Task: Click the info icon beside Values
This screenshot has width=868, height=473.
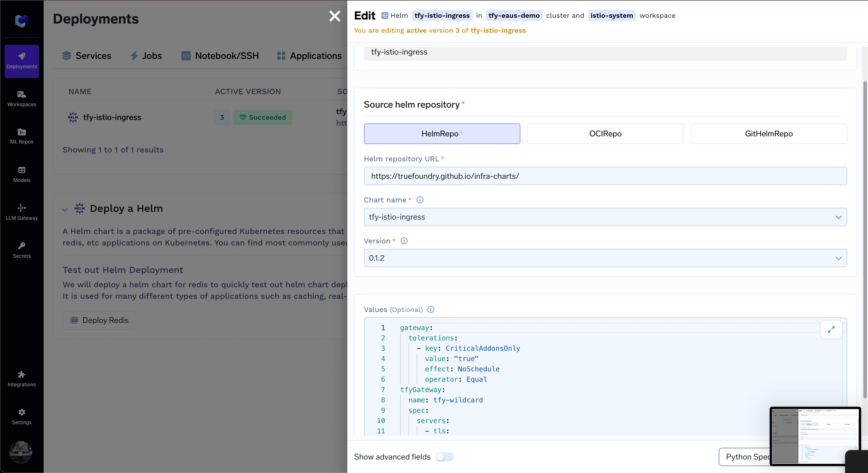Action: (x=431, y=309)
